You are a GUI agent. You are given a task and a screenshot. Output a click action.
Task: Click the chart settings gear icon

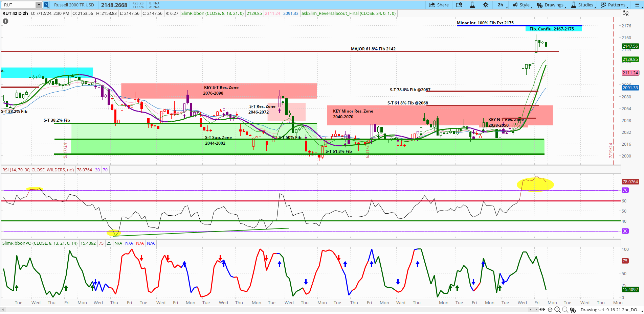[486, 5]
